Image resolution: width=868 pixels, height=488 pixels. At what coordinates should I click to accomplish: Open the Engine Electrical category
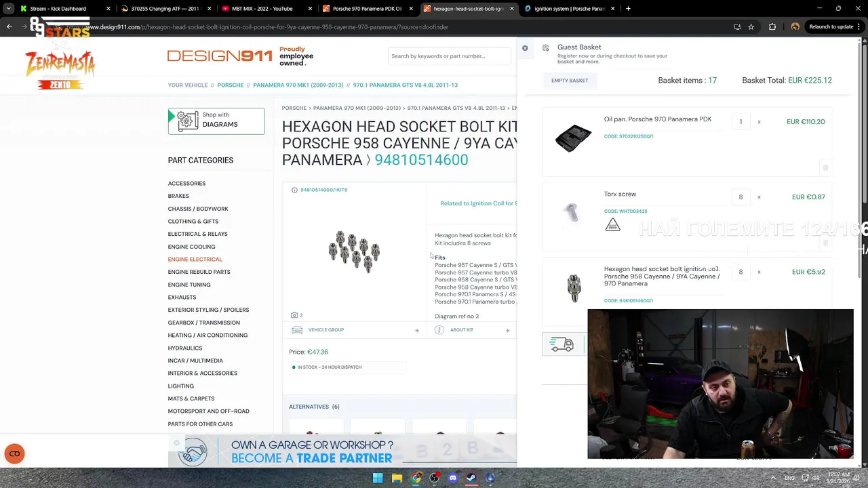pos(195,260)
